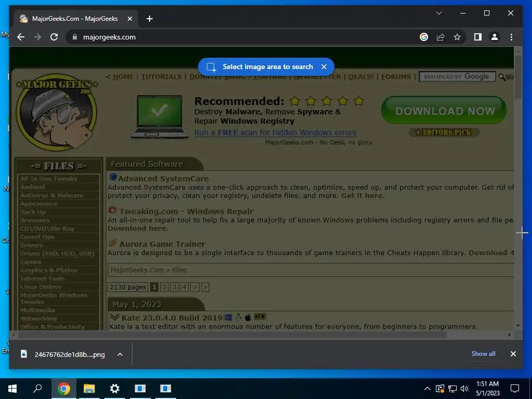Open the TUTORIALS navigation link
The height and width of the screenshot is (399, 532).
[x=161, y=77]
